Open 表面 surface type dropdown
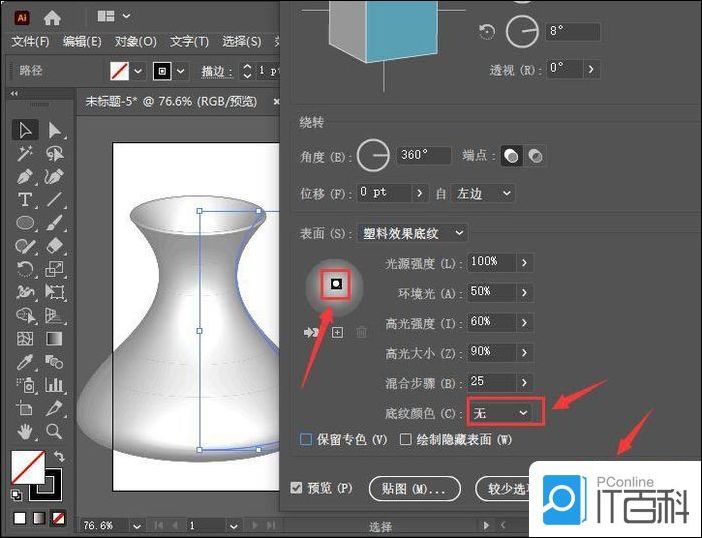Image resolution: width=702 pixels, height=538 pixels. click(412, 233)
